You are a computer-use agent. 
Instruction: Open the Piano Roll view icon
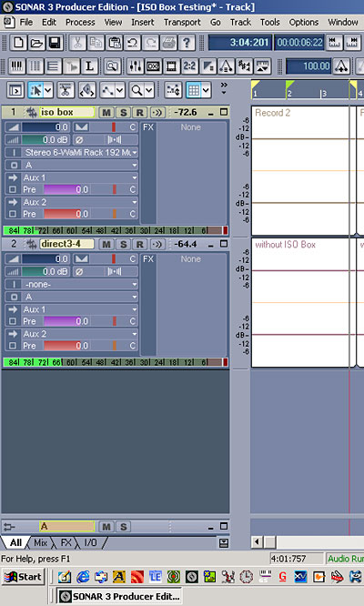[x=16, y=66]
